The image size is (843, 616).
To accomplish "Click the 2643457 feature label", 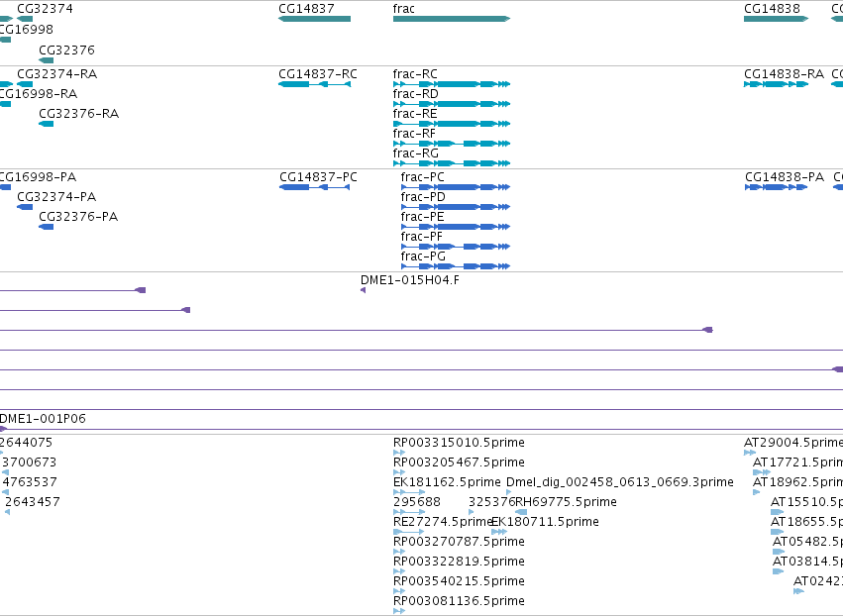I will click(33, 502).
